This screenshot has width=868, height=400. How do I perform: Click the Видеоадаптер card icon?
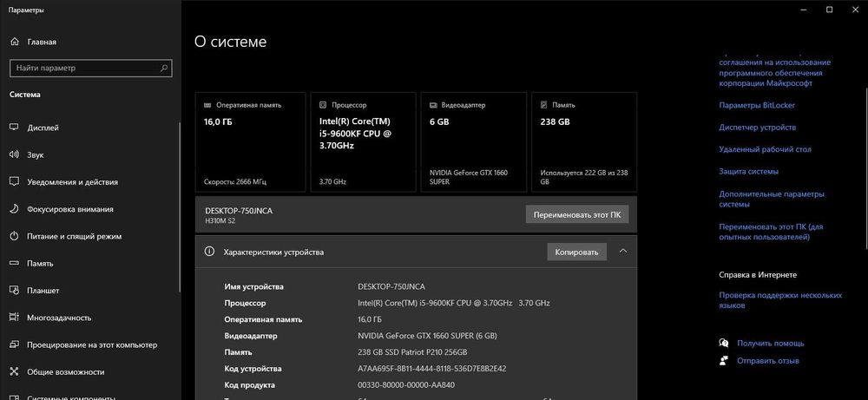[433, 105]
